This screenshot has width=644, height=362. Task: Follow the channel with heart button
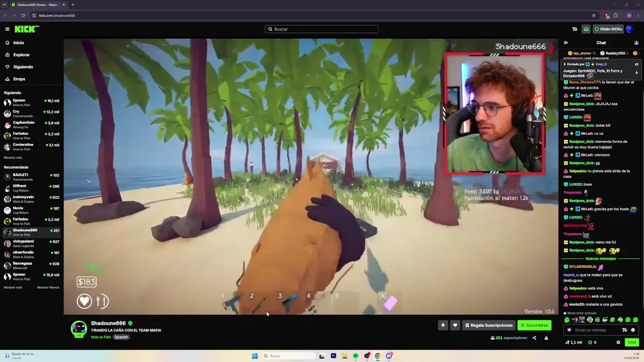pyautogui.click(x=455, y=325)
